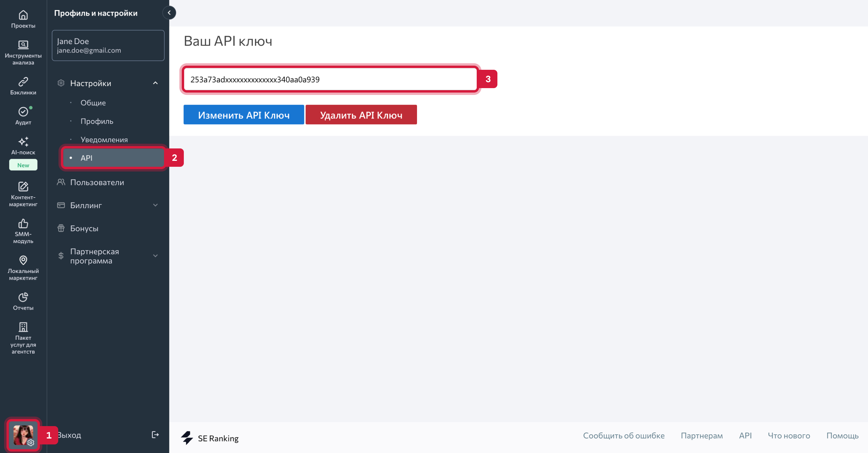Open the Analysis tools icon
This screenshot has width=868, height=453.
tap(23, 45)
